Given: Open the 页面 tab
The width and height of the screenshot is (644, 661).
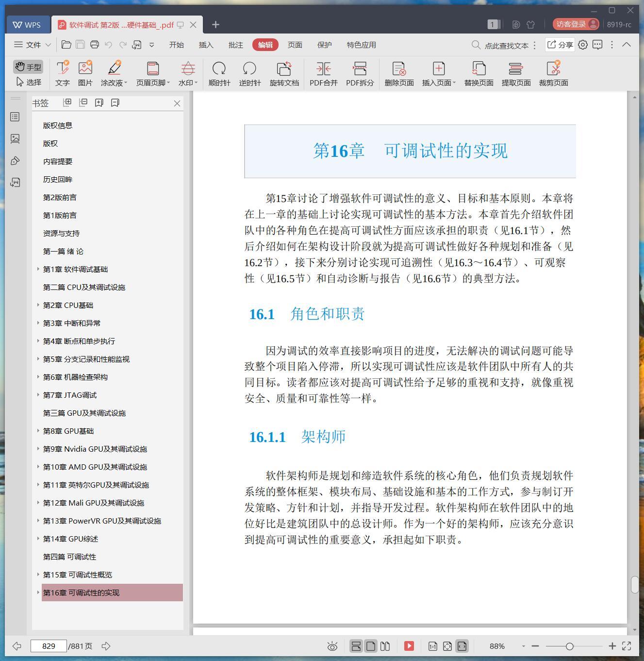Looking at the screenshot, I should (x=295, y=45).
